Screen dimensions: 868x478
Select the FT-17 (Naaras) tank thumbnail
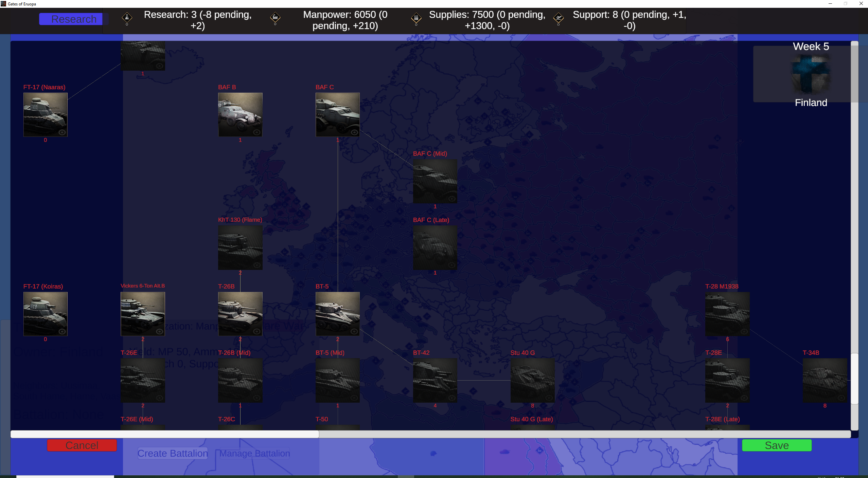[x=46, y=115]
